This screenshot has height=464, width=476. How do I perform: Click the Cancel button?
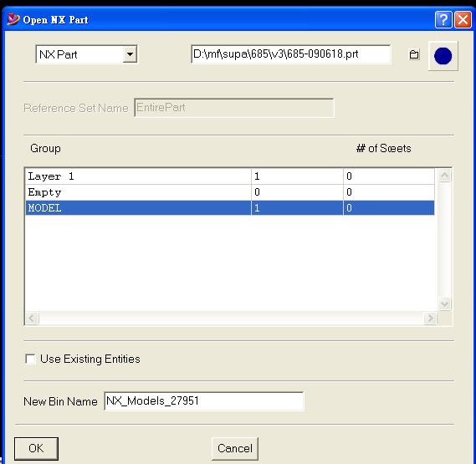235,448
